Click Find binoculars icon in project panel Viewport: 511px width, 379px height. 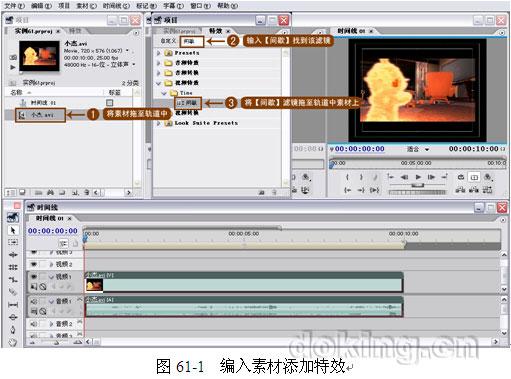pyautogui.click(x=50, y=192)
